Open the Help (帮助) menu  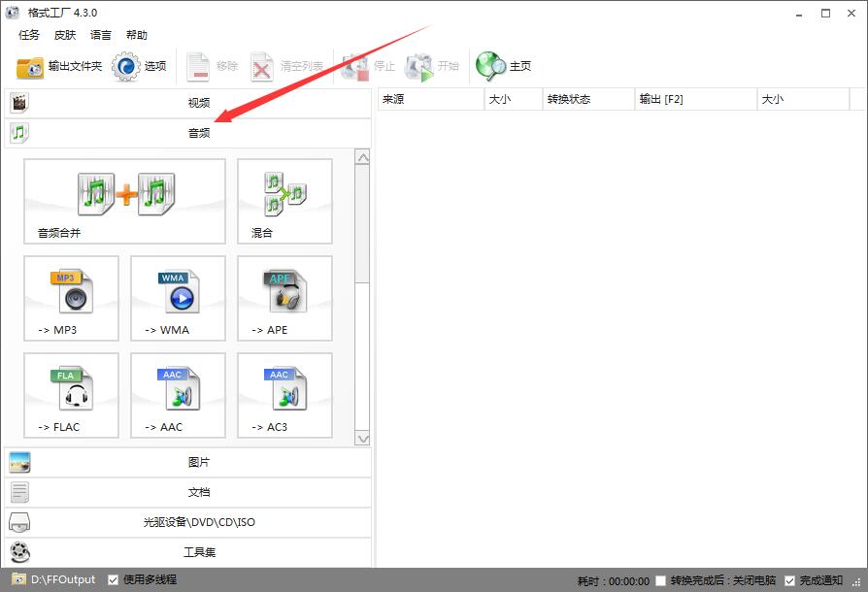[136, 35]
